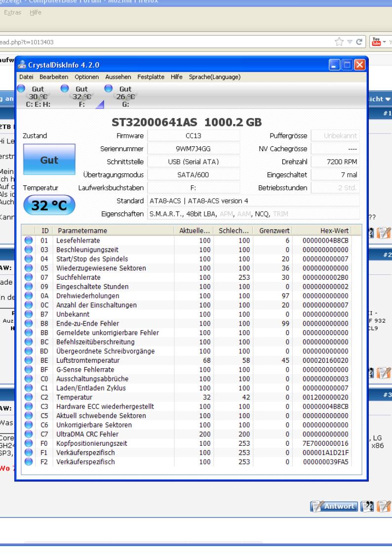
Task: Select the Aktuell schwebende Sektoren row
Action: [x=186, y=415]
